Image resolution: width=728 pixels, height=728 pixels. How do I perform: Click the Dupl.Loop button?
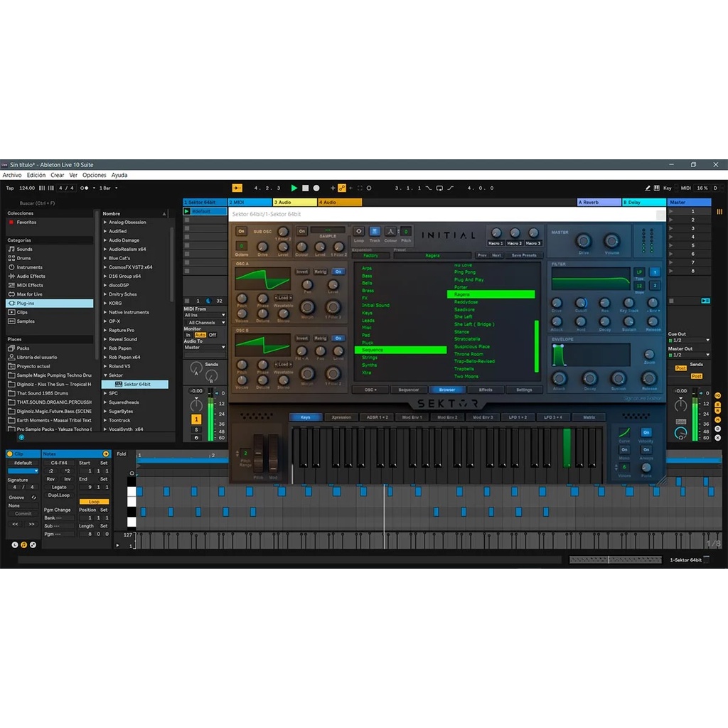[x=59, y=496]
